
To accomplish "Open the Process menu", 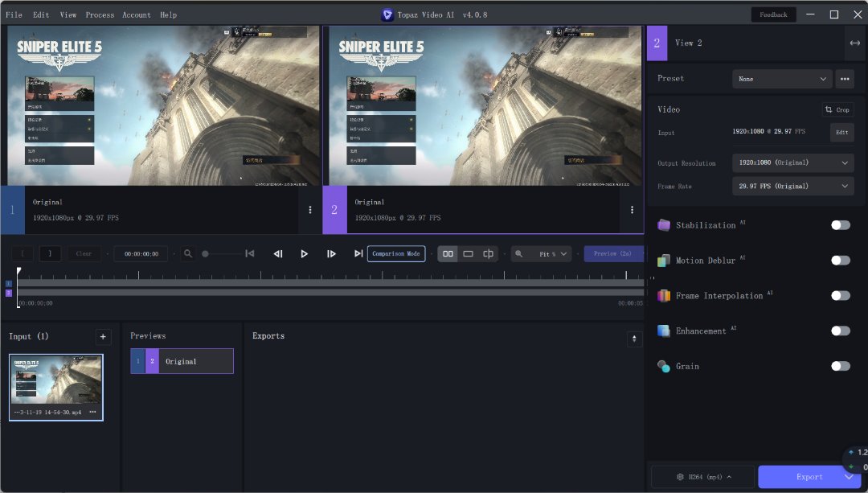I will tap(100, 14).
